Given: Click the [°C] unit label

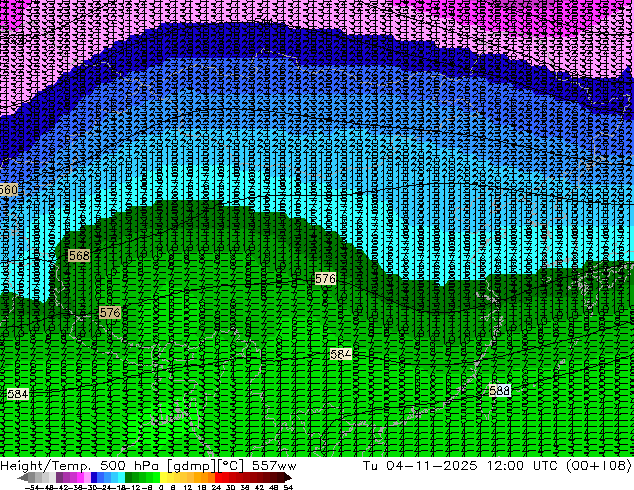Looking at the screenshot, I should click(x=230, y=466).
